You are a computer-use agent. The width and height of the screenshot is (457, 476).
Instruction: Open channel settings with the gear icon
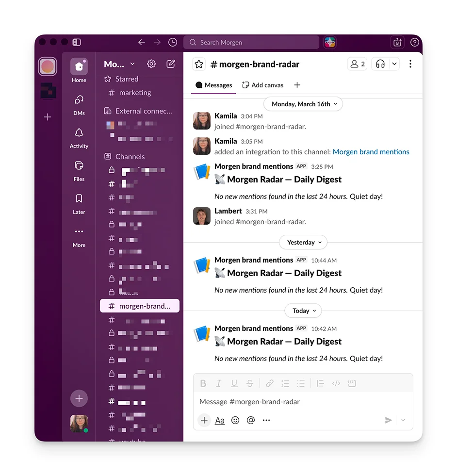tap(151, 64)
